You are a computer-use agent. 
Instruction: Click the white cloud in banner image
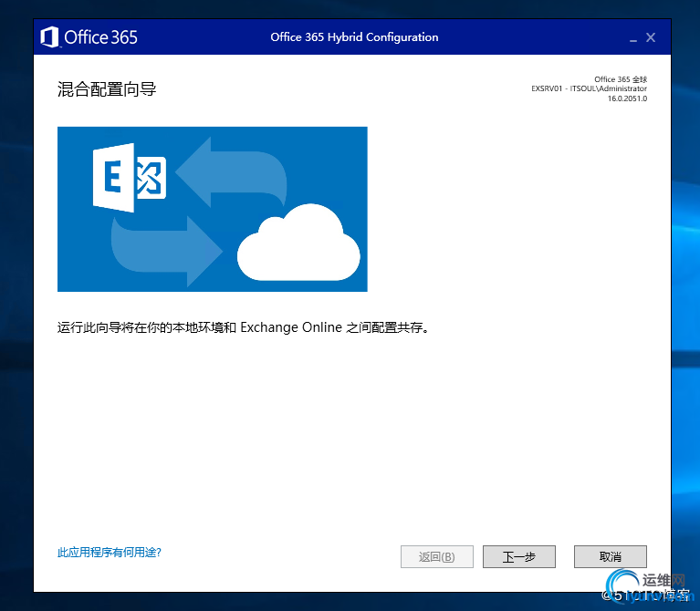298,243
